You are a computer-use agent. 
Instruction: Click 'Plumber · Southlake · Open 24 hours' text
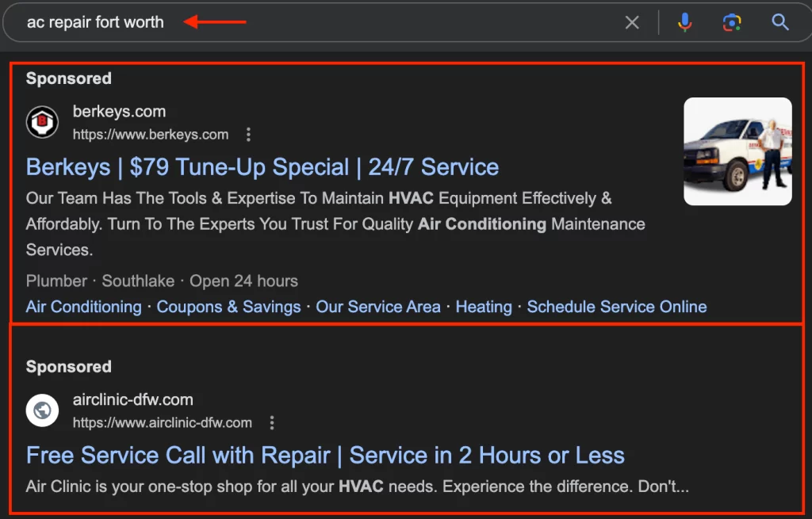(x=162, y=281)
